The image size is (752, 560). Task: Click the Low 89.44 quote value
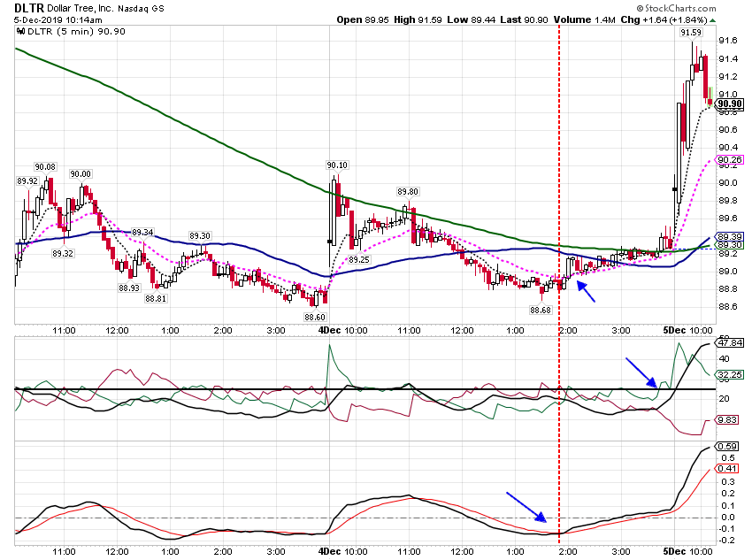pyautogui.click(x=471, y=19)
